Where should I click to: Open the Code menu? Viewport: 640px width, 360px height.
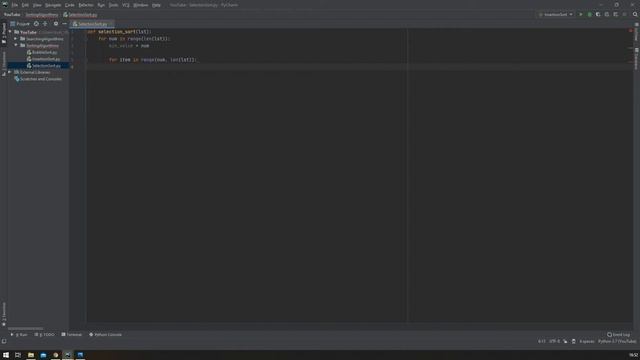70,5
